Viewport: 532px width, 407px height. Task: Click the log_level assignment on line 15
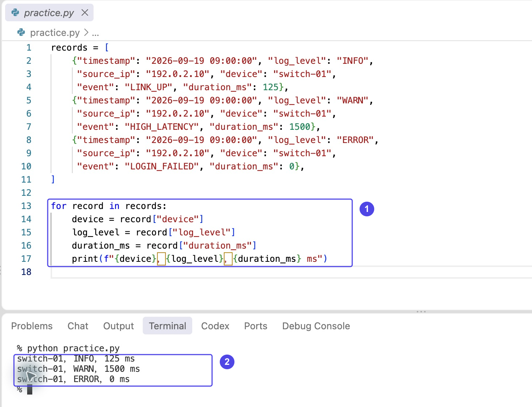point(153,232)
